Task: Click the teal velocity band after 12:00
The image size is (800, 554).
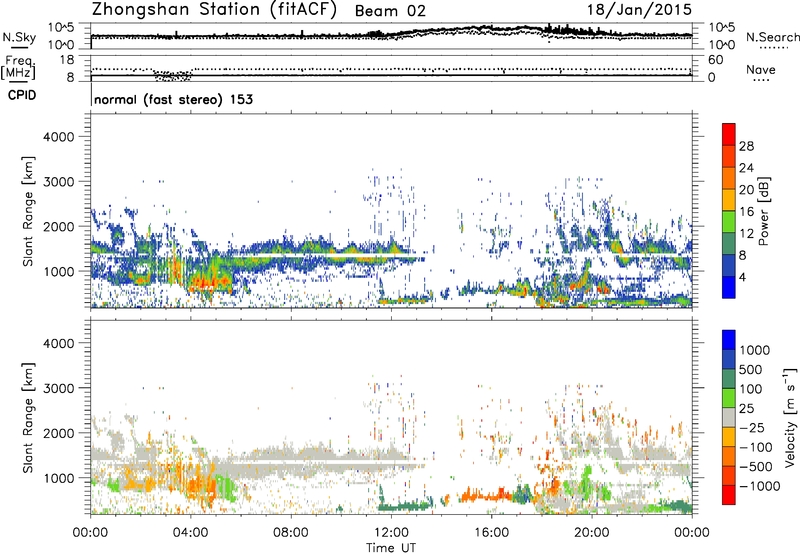Action: click(406, 506)
